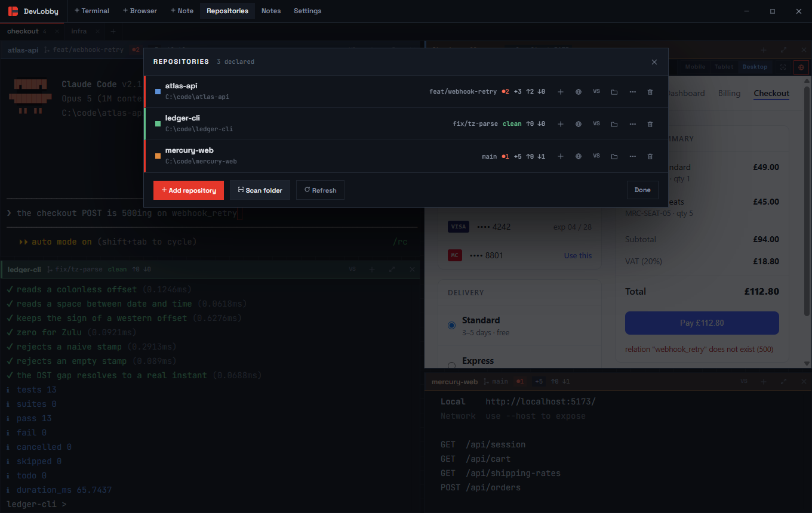Screen dimensions: 812x513
Task: Open the browser globe icon for atlas-api
Action: (579, 92)
